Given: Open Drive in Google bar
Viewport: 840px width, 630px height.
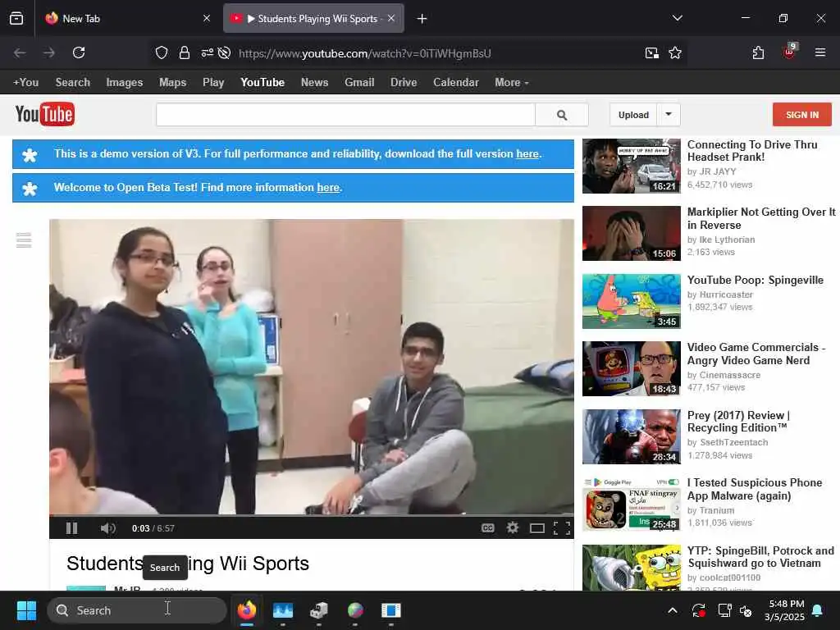Looking at the screenshot, I should [x=404, y=83].
